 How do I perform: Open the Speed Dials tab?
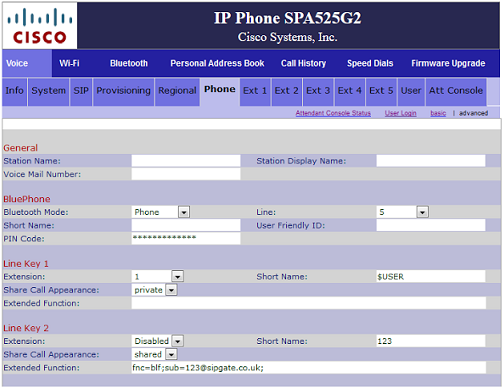tap(370, 63)
